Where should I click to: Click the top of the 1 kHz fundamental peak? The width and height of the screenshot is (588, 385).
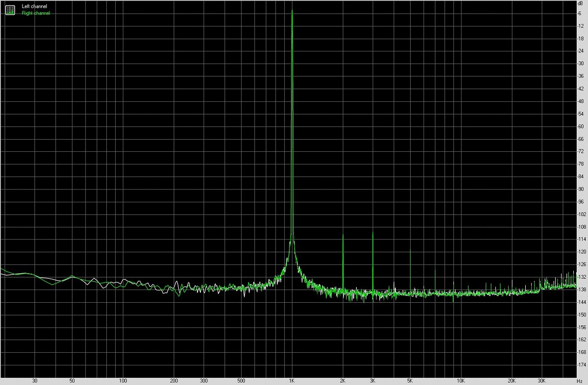pyautogui.click(x=292, y=11)
